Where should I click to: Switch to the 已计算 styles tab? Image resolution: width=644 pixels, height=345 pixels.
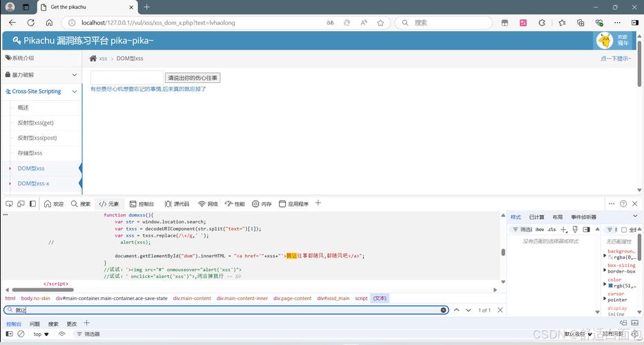pyautogui.click(x=536, y=217)
